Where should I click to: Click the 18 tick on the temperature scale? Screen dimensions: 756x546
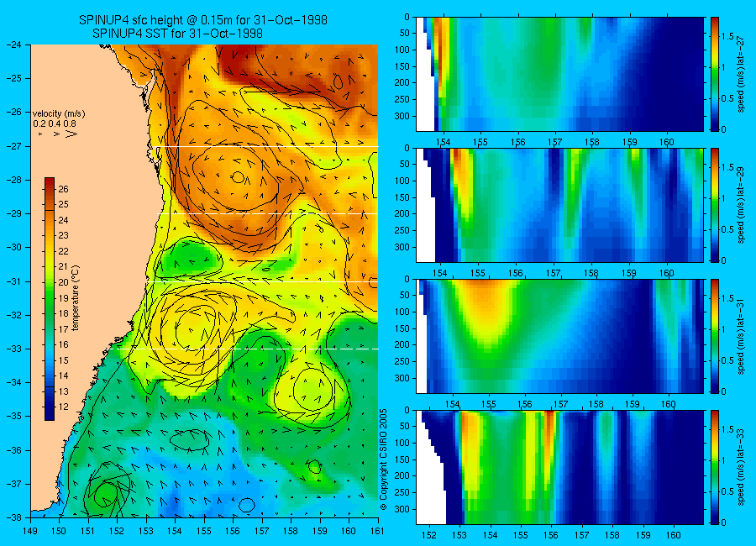pos(63,313)
